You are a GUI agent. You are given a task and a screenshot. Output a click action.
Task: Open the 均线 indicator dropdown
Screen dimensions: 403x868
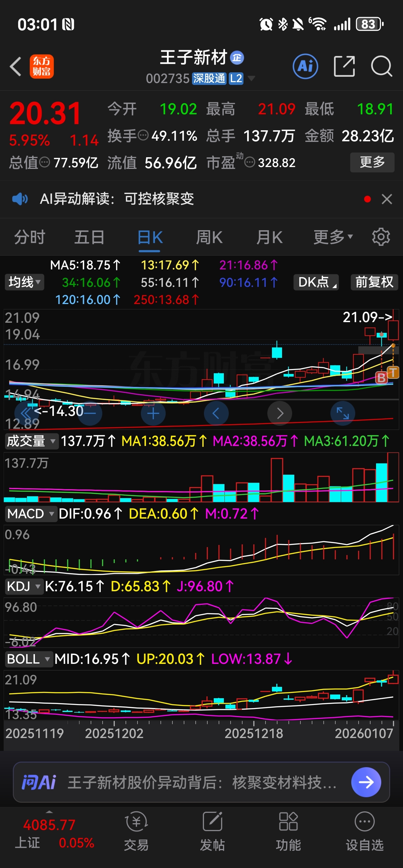(x=24, y=282)
